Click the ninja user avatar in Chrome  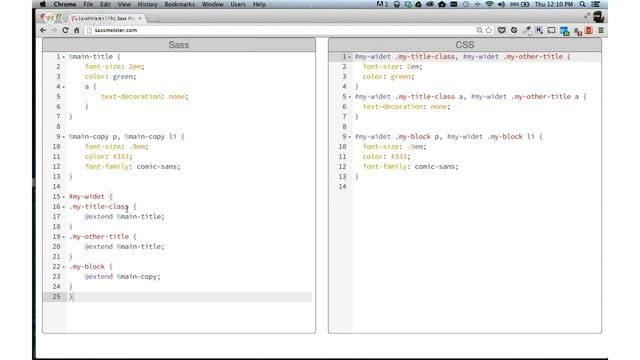click(x=598, y=17)
